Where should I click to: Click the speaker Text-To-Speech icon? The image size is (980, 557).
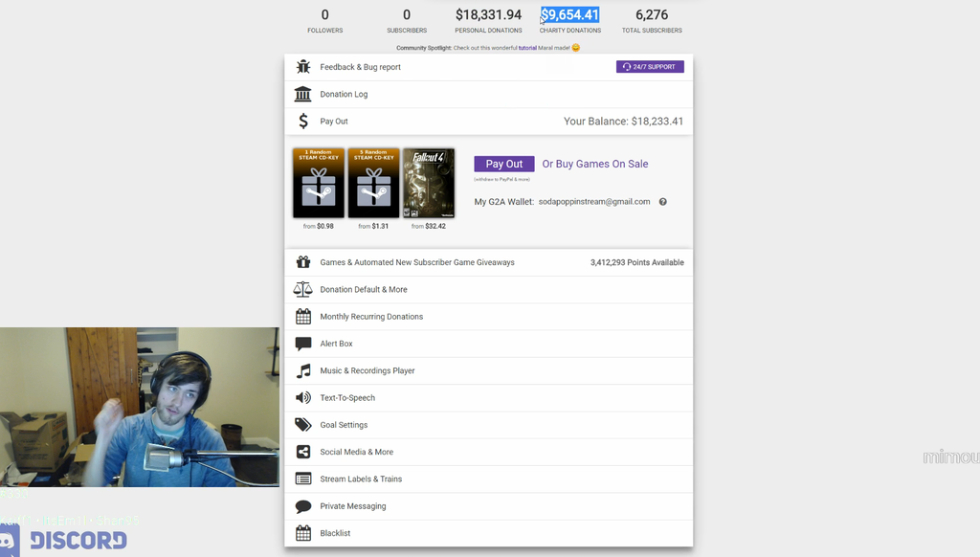(x=303, y=397)
